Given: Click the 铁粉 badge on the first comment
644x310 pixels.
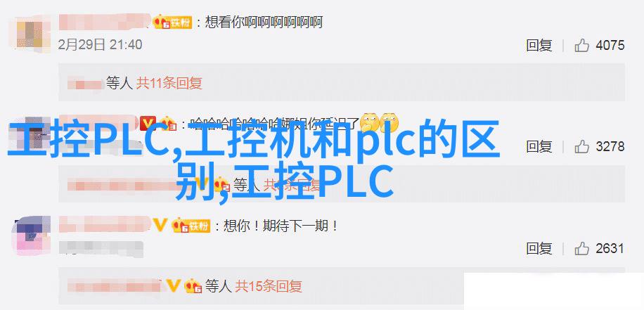Looking at the screenshot, I should tap(172, 22).
